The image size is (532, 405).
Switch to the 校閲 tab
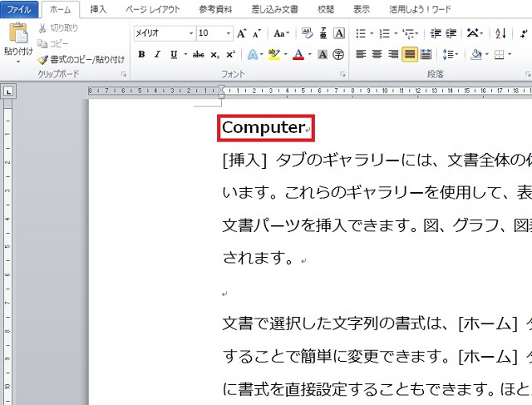326,9
